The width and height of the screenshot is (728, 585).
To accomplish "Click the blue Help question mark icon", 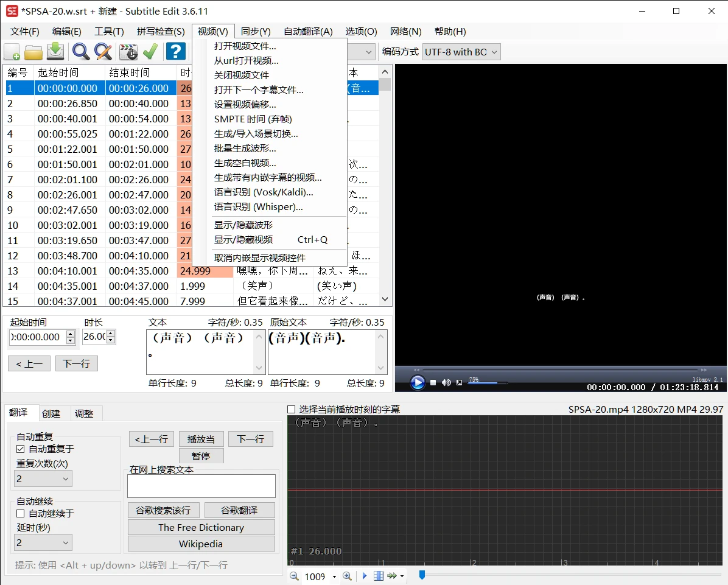I will click(175, 52).
